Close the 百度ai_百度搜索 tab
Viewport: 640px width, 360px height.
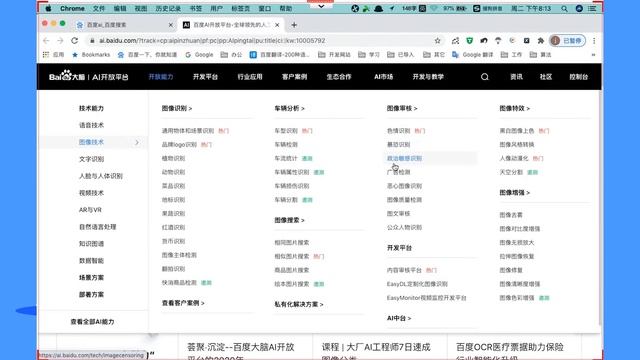[171, 25]
